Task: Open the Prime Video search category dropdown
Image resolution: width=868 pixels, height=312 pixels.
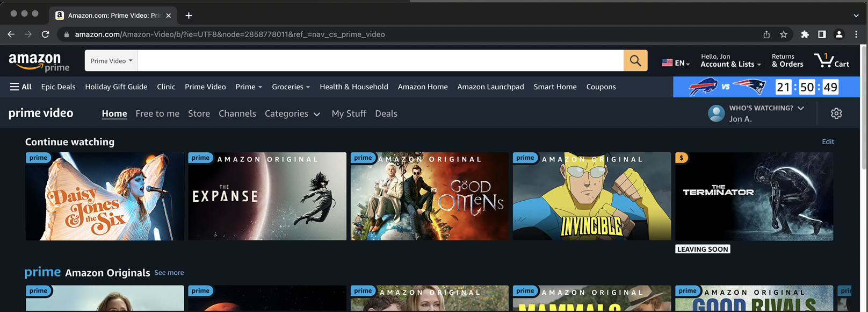Action: tap(111, 61)
